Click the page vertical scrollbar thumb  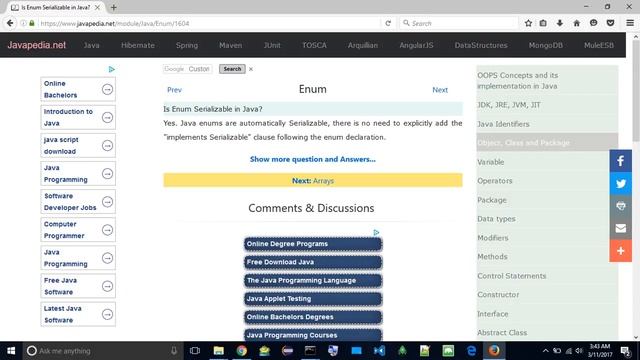tap(636, 92)
